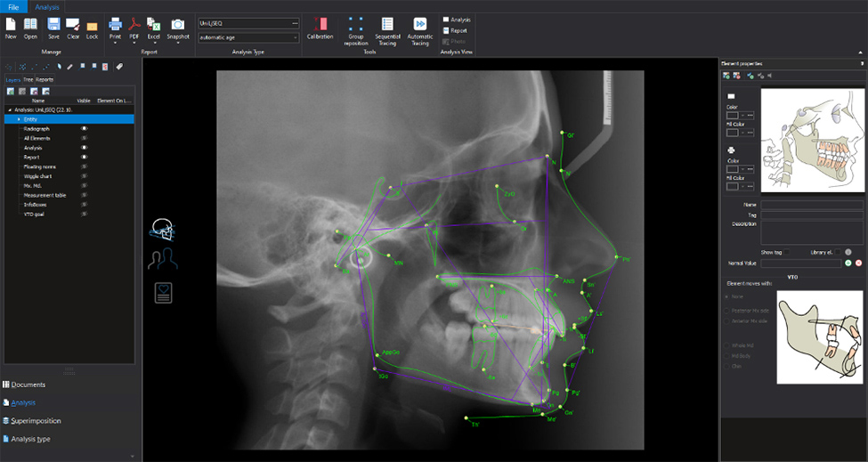The width and height of the screenshot is (868, 462).
Task: Switch to the Reports tab
Action: pos(45,79)
